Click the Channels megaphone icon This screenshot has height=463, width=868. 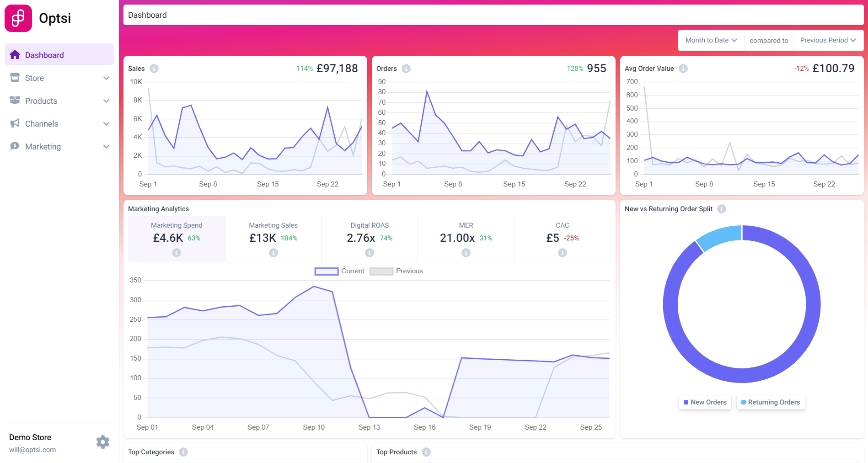(15, 123)
